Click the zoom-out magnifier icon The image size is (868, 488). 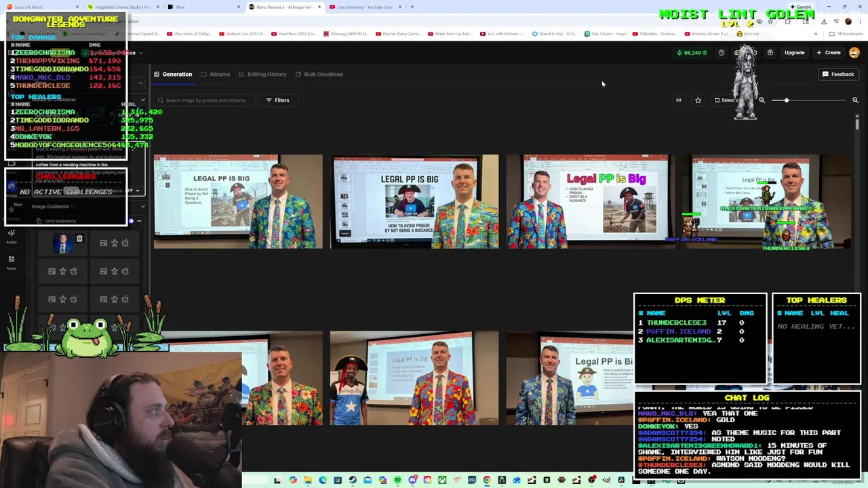coord(762,100)
